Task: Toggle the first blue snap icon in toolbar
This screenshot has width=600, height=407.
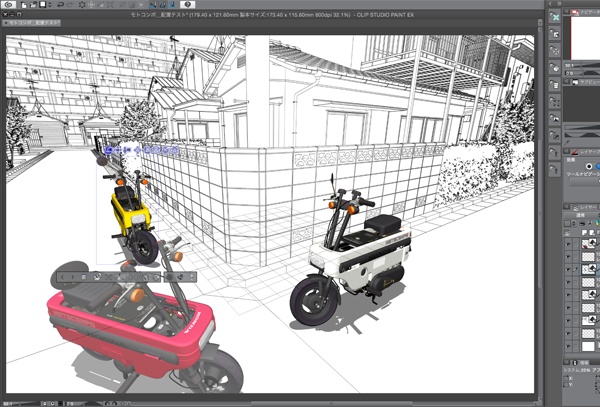Action: tap(153, 5)
